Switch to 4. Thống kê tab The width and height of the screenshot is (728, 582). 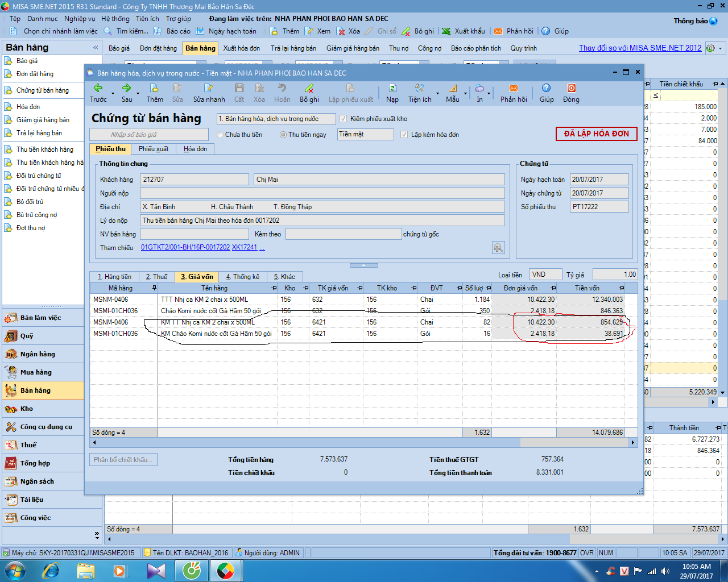[x=242, y=277]
